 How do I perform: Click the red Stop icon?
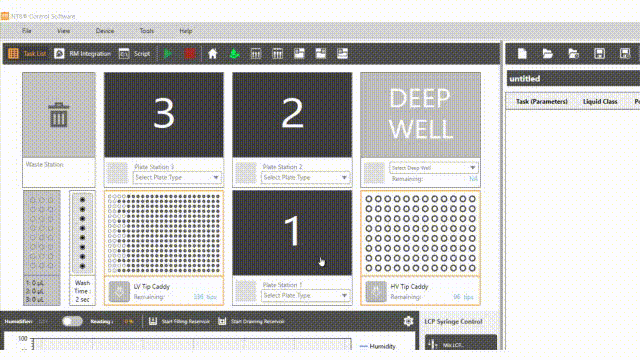coord(190,54)
